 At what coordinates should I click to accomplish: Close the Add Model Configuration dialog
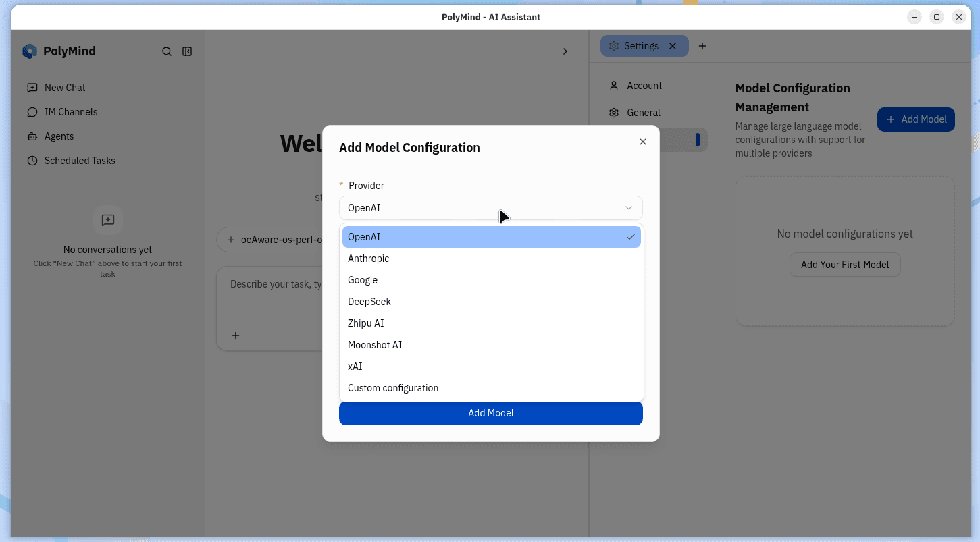click(643, 142)
